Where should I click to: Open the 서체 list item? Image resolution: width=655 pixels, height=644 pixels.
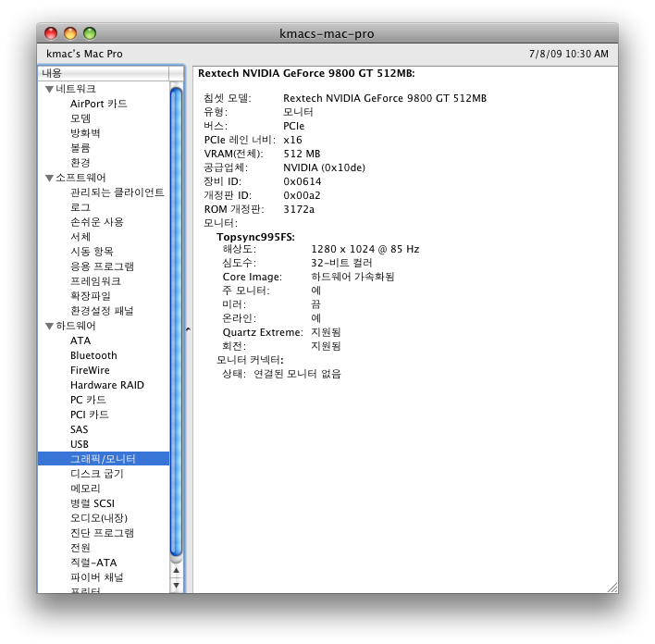pyautogui.click(x=80, y=237)
